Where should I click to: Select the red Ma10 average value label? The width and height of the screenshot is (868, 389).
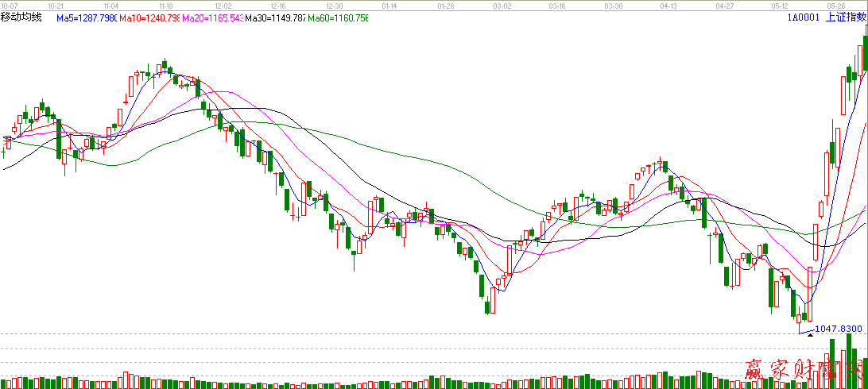[149, 17]
